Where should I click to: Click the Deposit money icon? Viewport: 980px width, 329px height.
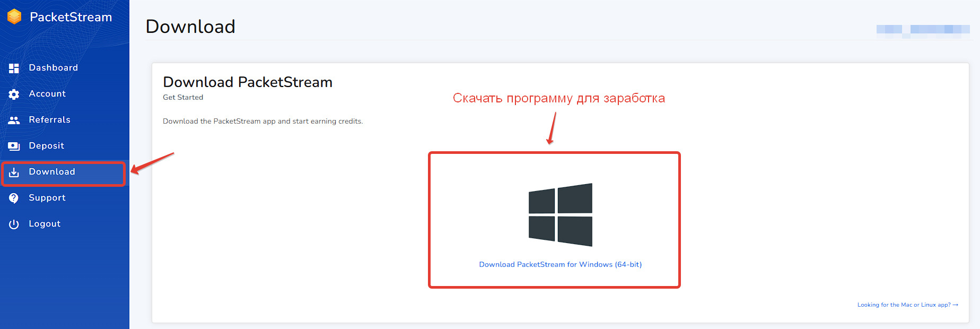coord(14,146)
